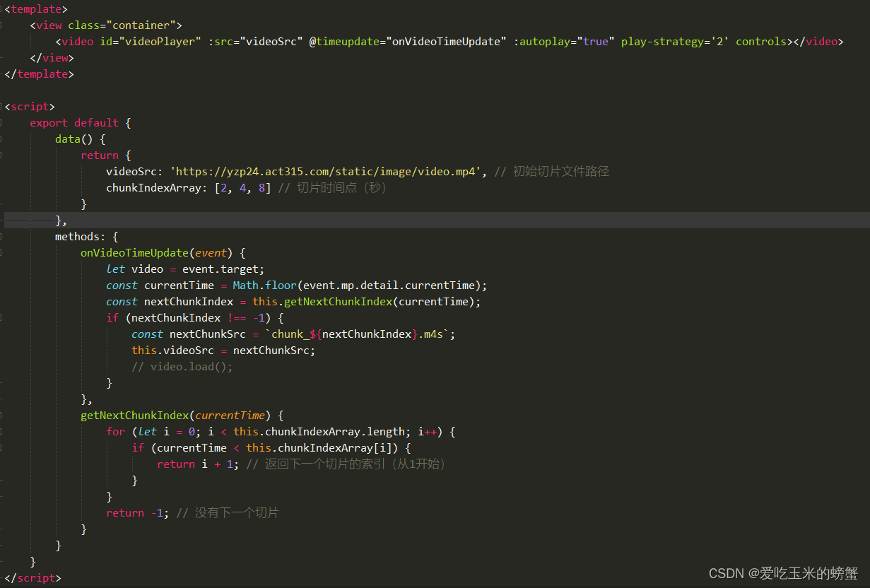Click the closing </view> tag

click(52, 58)
